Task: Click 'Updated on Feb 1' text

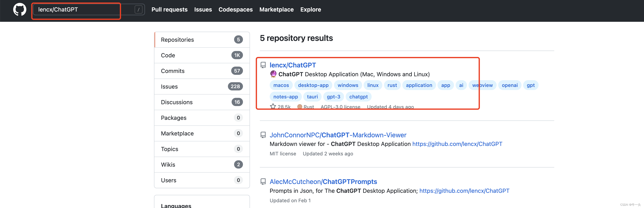Action: (x=290, y=201)
